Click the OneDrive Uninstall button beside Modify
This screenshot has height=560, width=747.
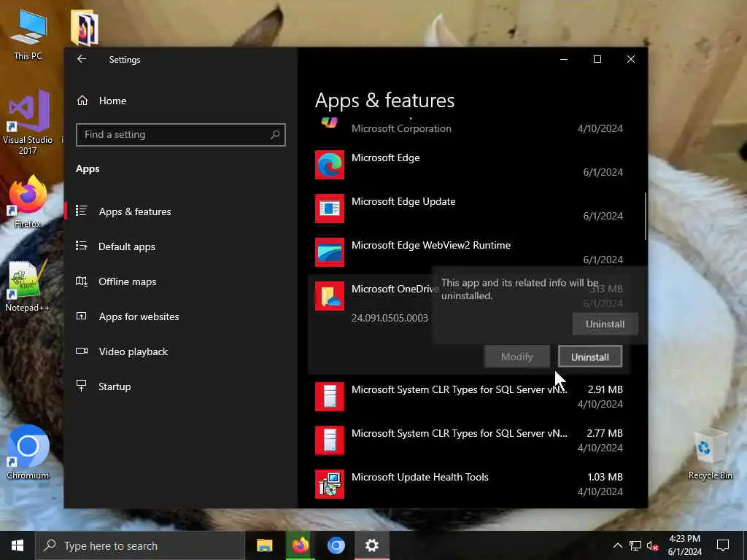pos(589,357)
